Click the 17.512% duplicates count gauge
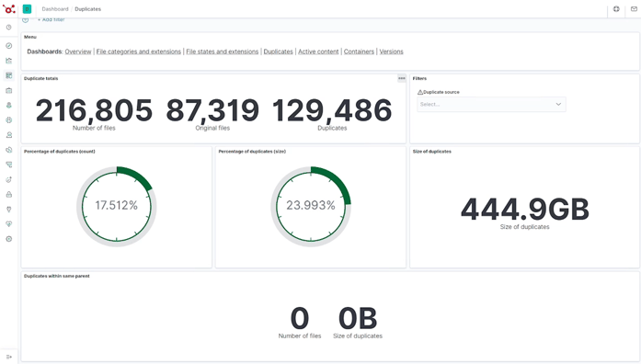The height and width of the screenshot is (364, 641). click(x=117, y=206)
